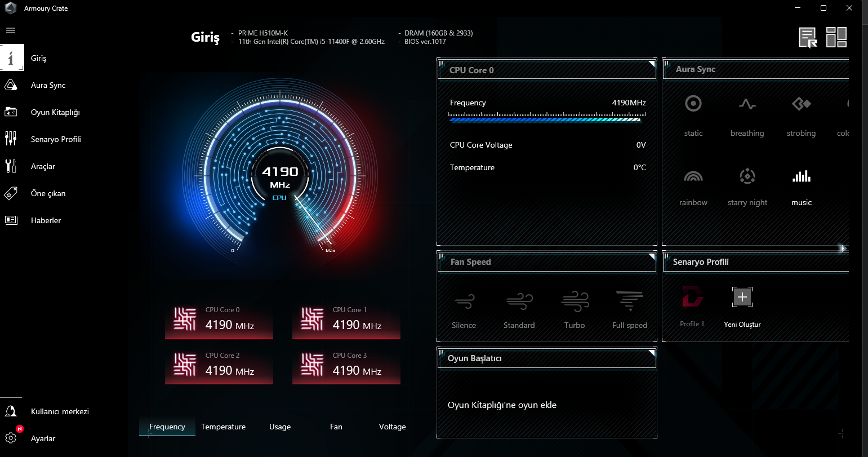Click 'Oyun Kitaplığı'ne oyun ekle' text
The width and height of the screenshot is (868, 457).
(x=502, y=405)
